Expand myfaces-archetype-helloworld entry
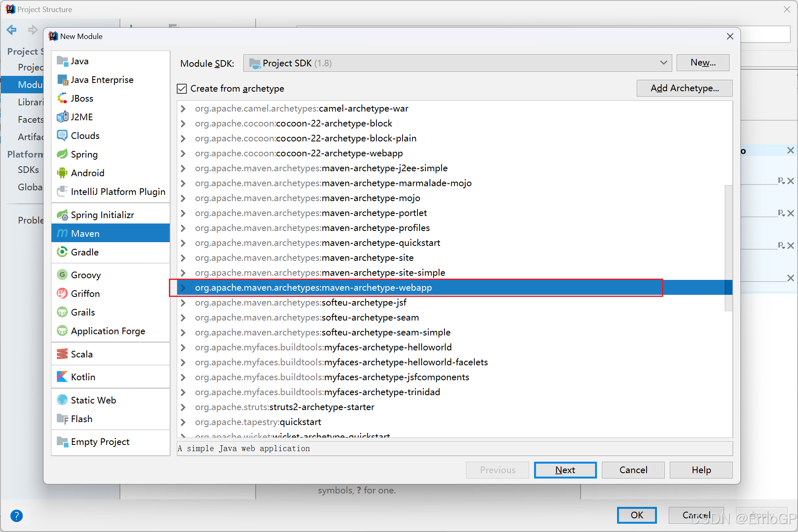This screenshot has height=532, width=798. [x=183, y=347]
